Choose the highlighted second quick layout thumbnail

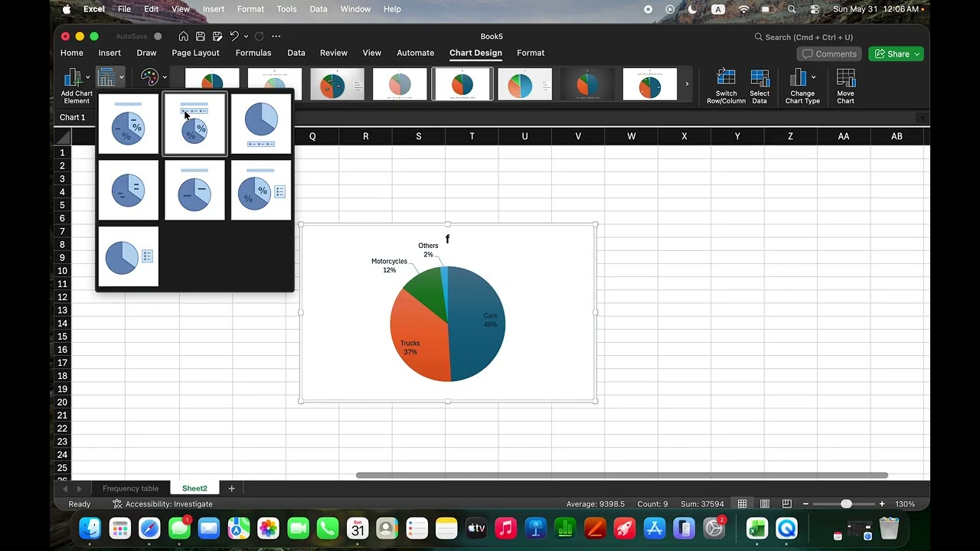(x=194, y=124)
